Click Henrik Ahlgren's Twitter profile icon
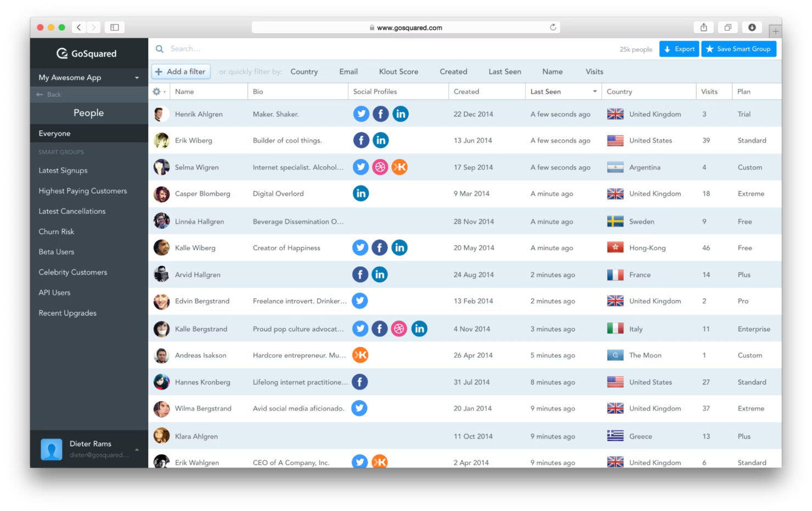 [x=361, y=114]
